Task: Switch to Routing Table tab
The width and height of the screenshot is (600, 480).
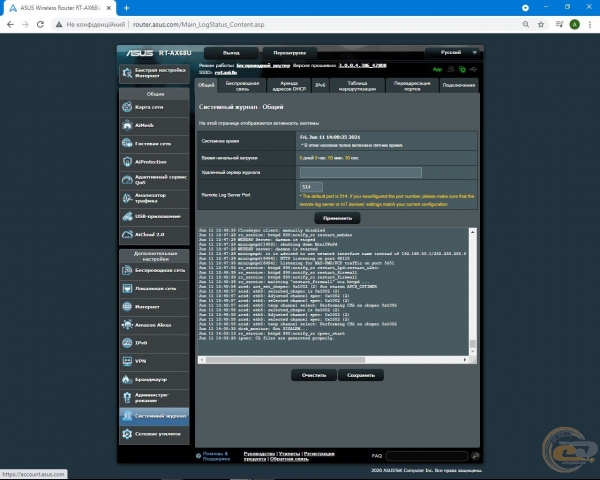Action: click(357, 86)
